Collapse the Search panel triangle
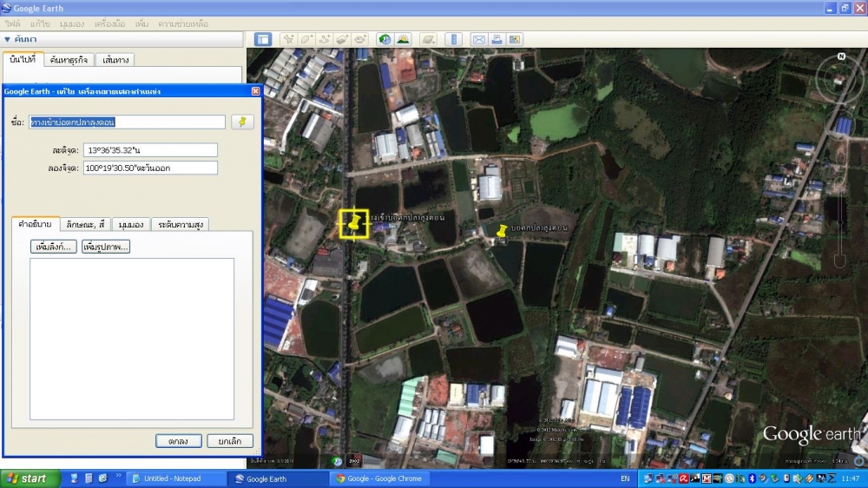Image resolution: width=868 pixels, height=488 pixels. pyautogui.click(x=7, y=39)
